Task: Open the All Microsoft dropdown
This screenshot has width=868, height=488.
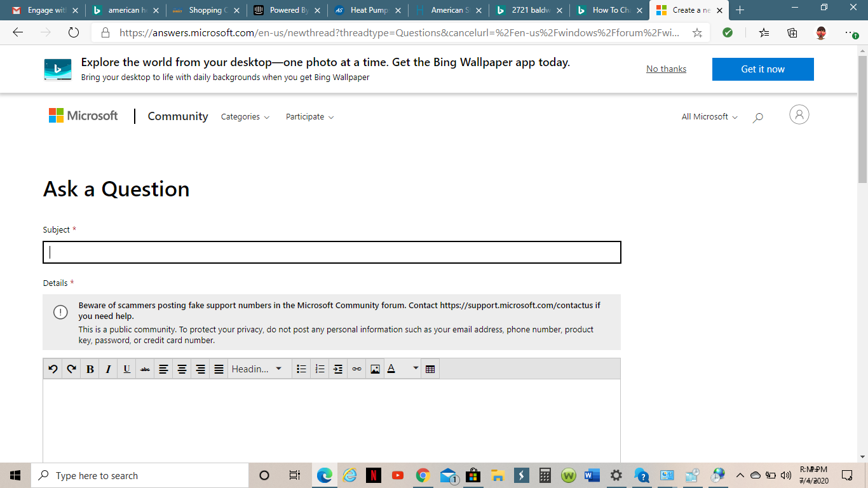Action: [710, 117]
